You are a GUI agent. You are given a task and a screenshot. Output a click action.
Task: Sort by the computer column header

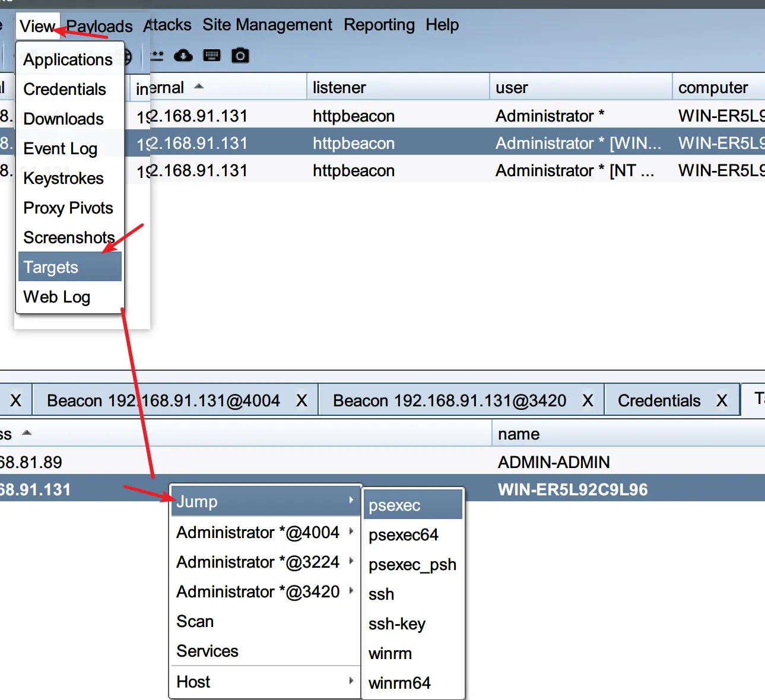[719, 88]
